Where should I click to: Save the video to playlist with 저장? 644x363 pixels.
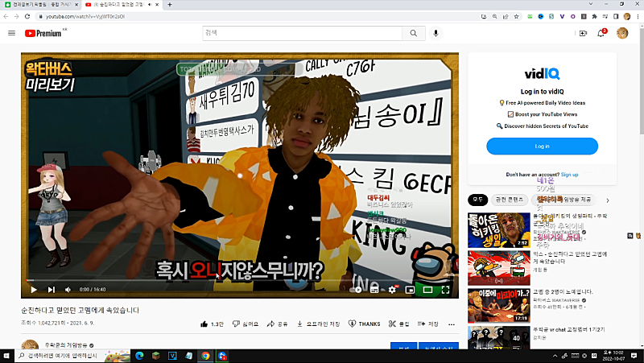pyautogui.click(x=428, y=324)
